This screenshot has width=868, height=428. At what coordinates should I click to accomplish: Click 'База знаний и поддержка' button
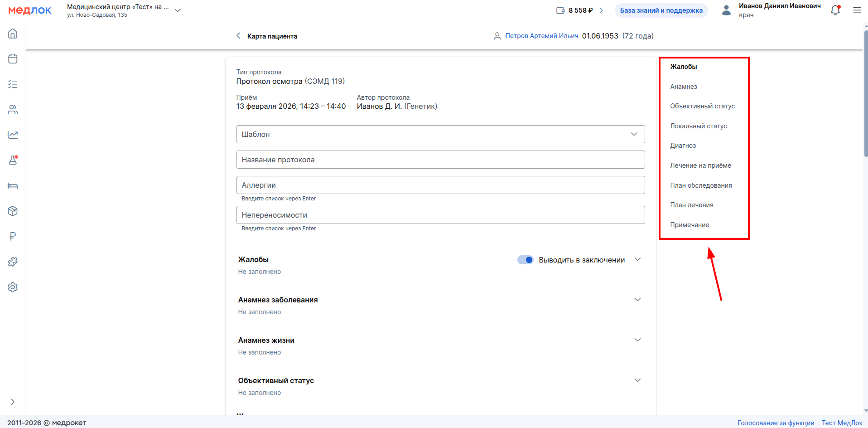(661, 10)
